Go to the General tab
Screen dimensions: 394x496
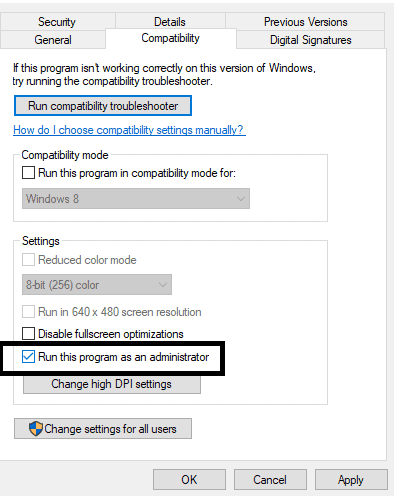coord(53,40)
